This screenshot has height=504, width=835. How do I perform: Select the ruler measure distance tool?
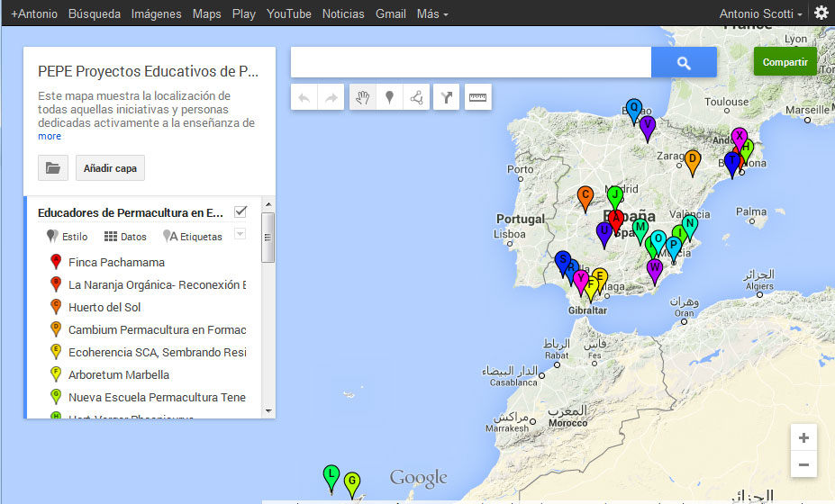point(477,97)
